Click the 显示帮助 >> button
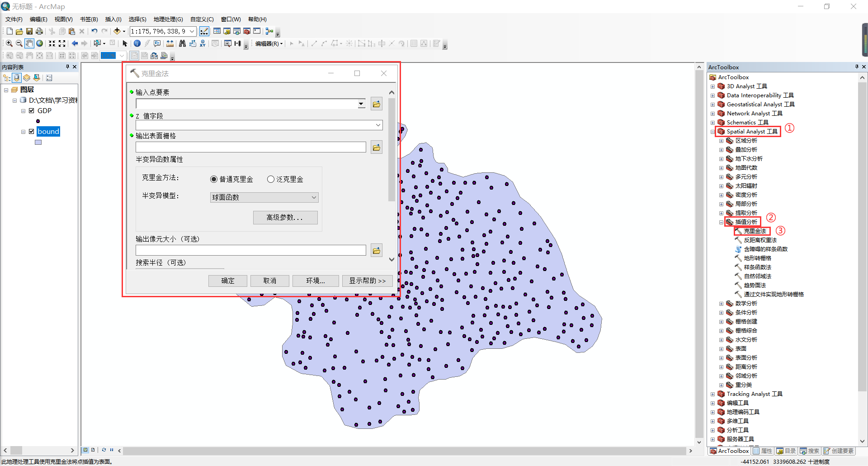The image size is (868, 466). 367,281
